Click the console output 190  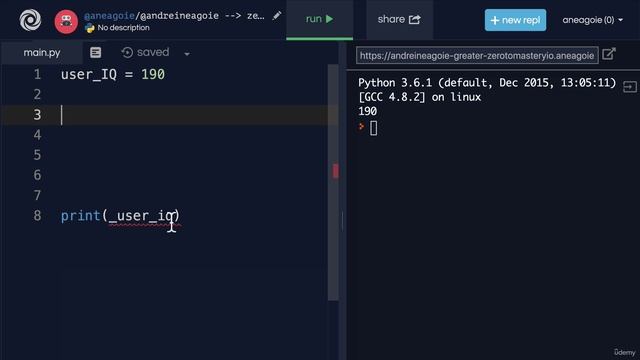pos(367,111)
